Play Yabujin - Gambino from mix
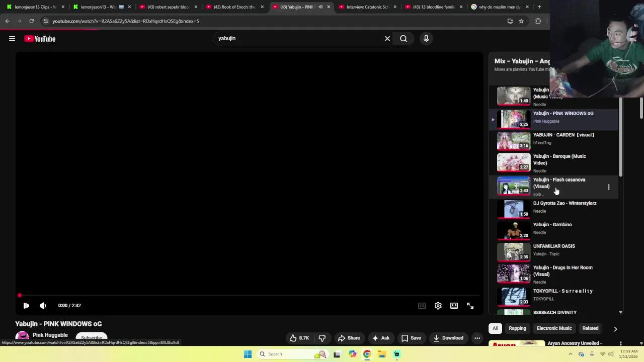Image resolution: width=644 pixels, height=362 pixels. pos(553,230)
